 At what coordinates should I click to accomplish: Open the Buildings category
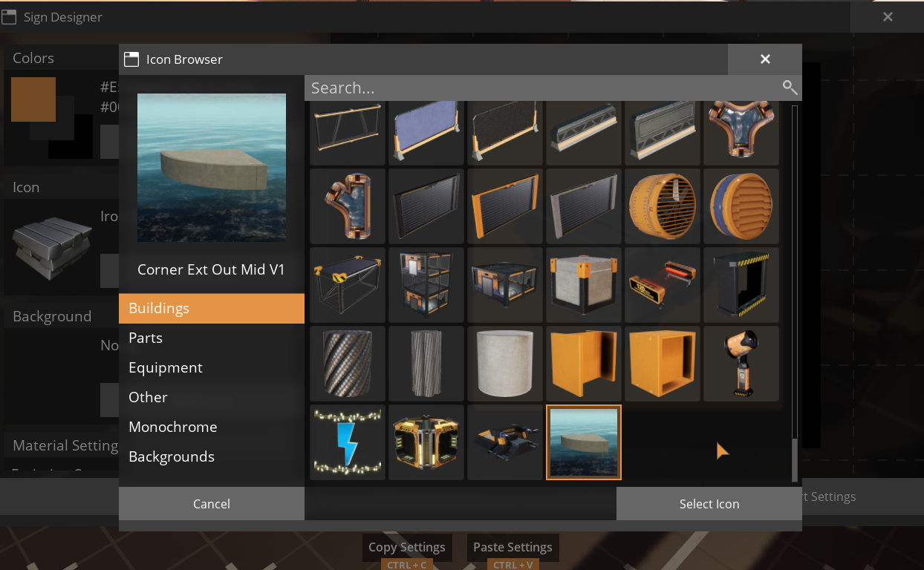(x=212, y=308)
